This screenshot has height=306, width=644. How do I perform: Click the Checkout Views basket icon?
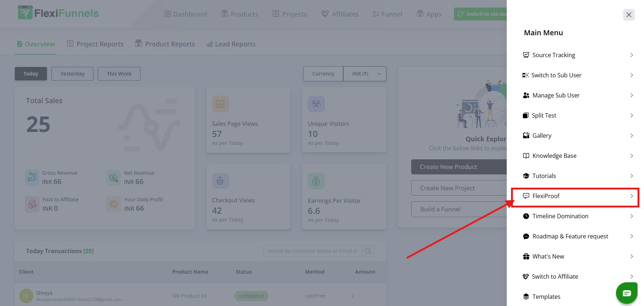click(220, 181)
